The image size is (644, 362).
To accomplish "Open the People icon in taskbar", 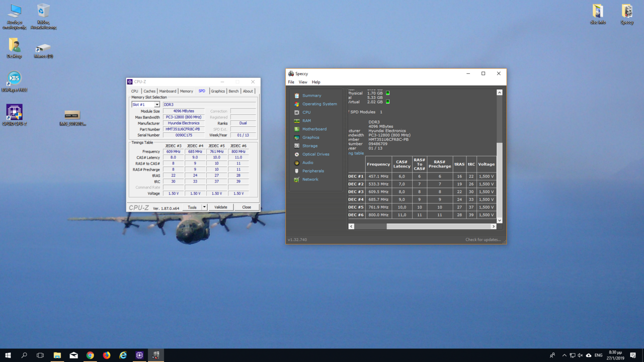I will pos(552,355).
